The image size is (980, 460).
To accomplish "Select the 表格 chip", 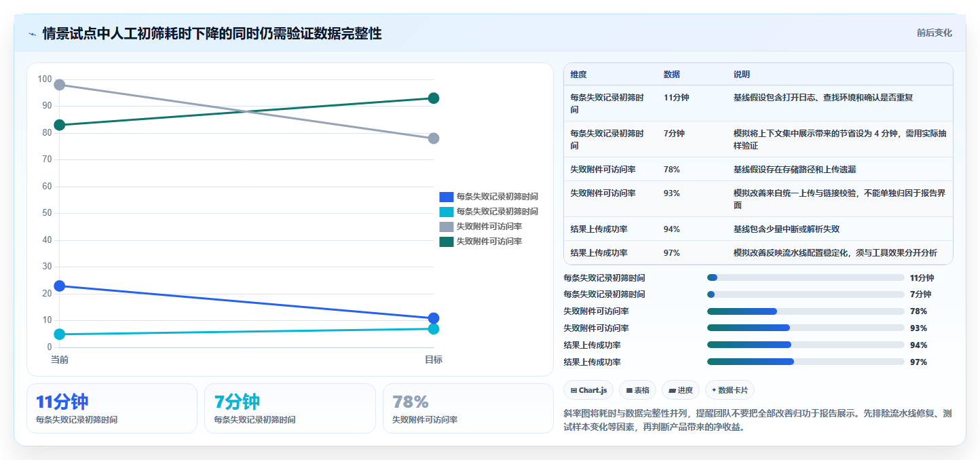I will point(637,390).
